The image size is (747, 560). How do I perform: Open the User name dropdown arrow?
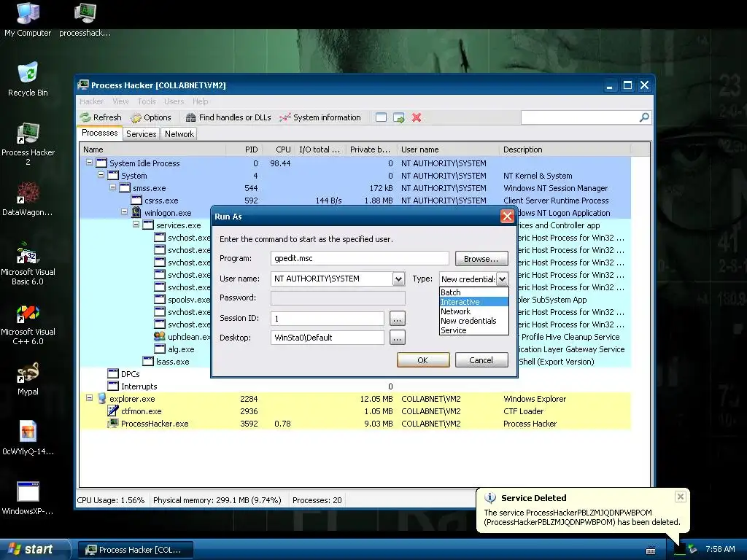pyautogui.click(x=399, y=279)
